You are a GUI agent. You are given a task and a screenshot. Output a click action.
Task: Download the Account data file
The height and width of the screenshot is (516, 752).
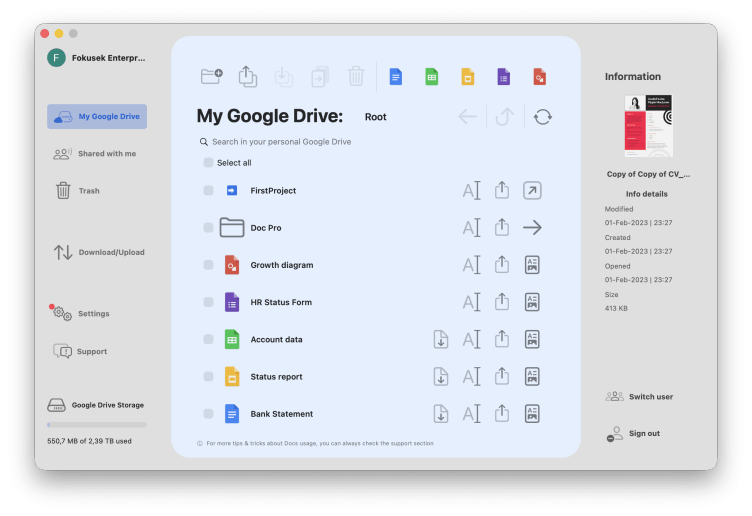441,339
